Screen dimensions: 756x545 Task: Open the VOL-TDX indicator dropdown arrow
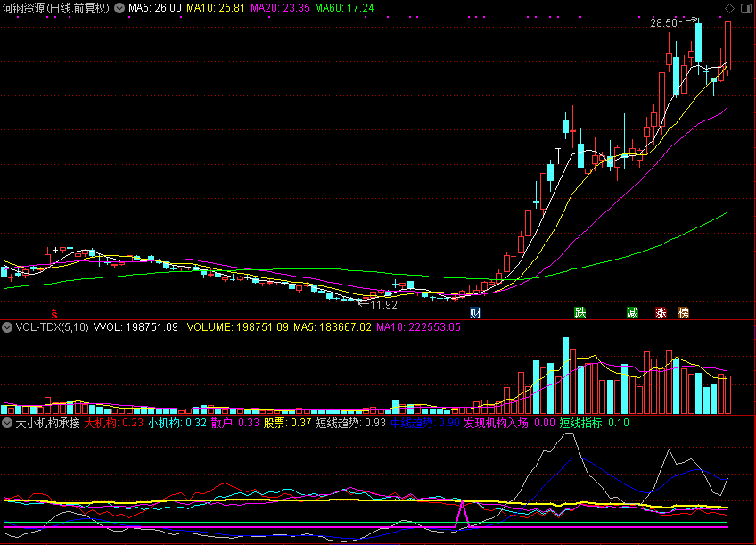pyautogui.click(x=7, y=327)
